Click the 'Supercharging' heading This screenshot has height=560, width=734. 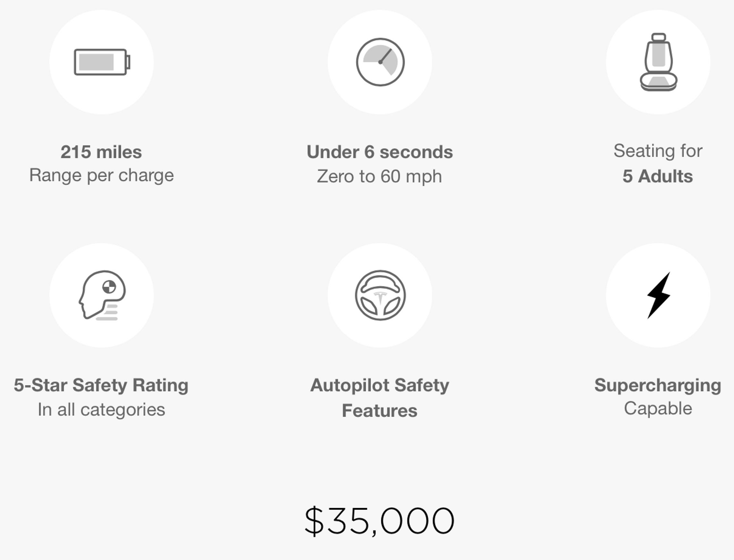658,386
